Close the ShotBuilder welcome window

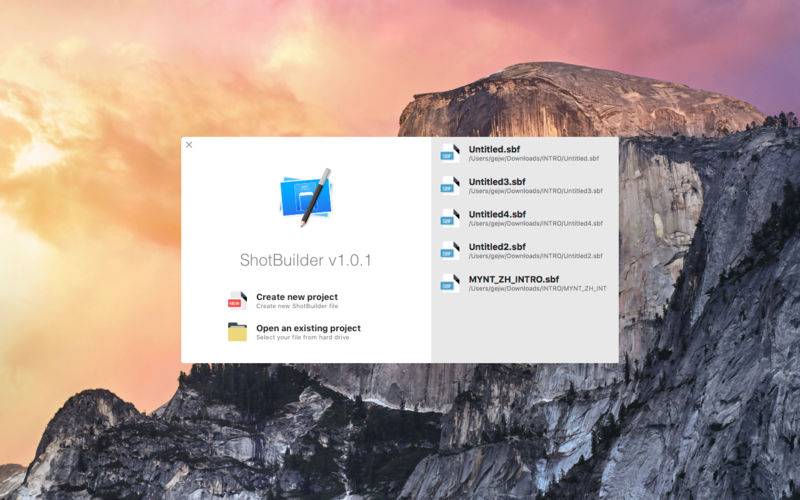pyautogui.click(x=189, y=145)
